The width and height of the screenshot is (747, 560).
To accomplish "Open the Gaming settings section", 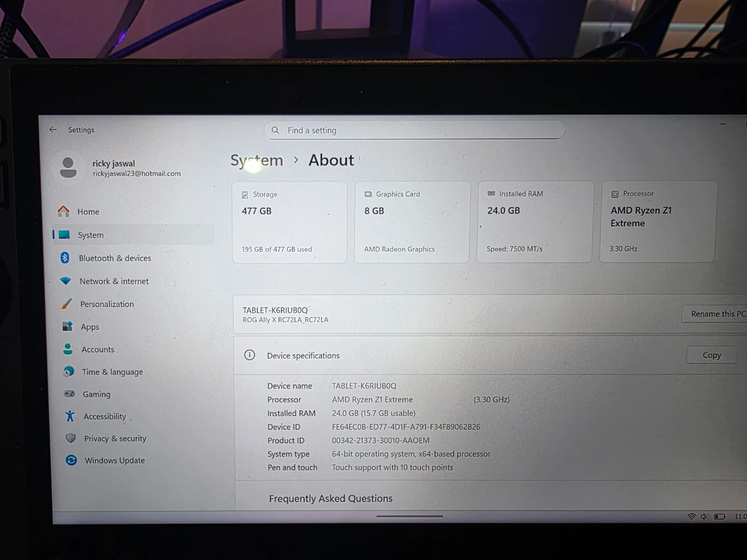I will [96, 395].
